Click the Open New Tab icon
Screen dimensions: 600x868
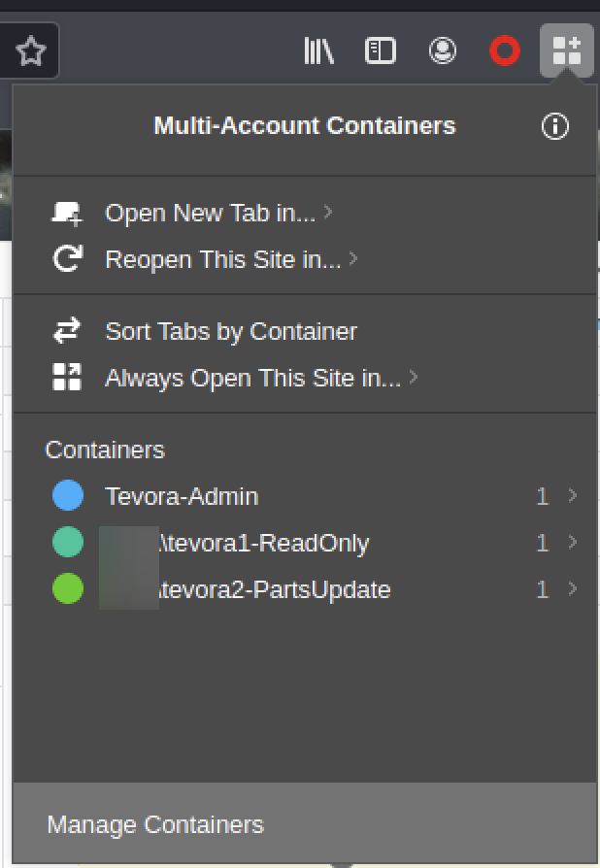pyautogui.click(x=67, y=214)
